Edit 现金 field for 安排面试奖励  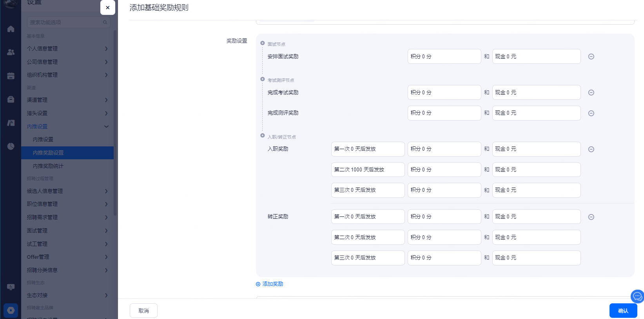[536, 56]
